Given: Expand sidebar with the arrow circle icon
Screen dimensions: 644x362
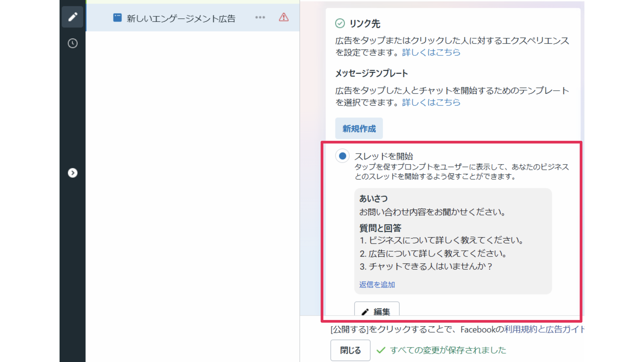Looking at the screenshot, I should coord(73,173).
